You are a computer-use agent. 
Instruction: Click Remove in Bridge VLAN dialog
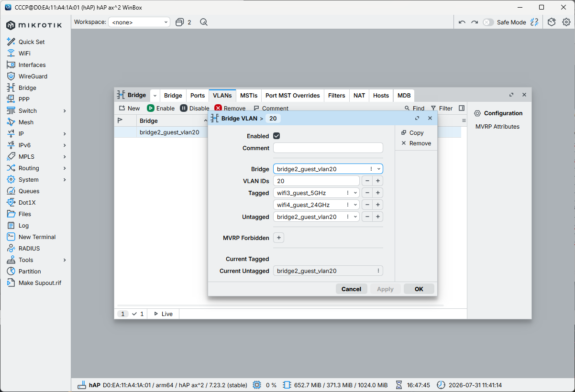click(x=416, y=143)
